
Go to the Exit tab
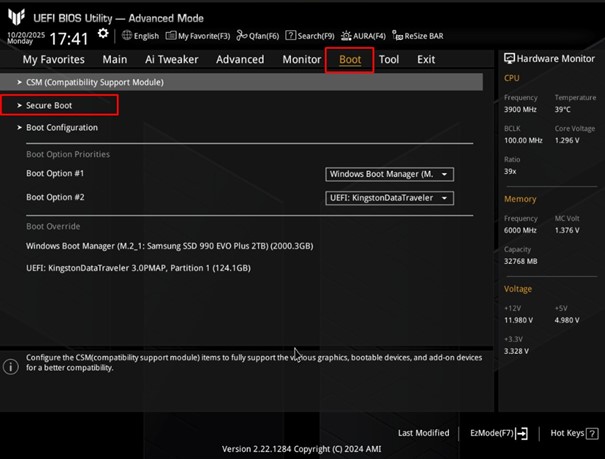click(426, 60)
